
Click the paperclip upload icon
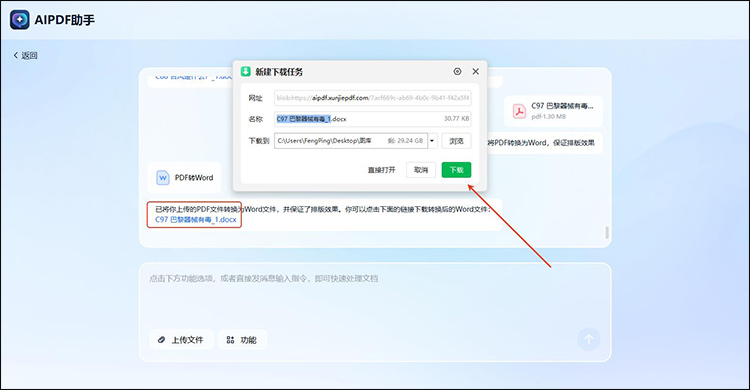tap(162, 340)
